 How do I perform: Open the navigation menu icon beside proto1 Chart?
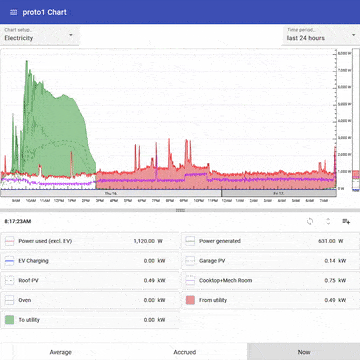13,12
